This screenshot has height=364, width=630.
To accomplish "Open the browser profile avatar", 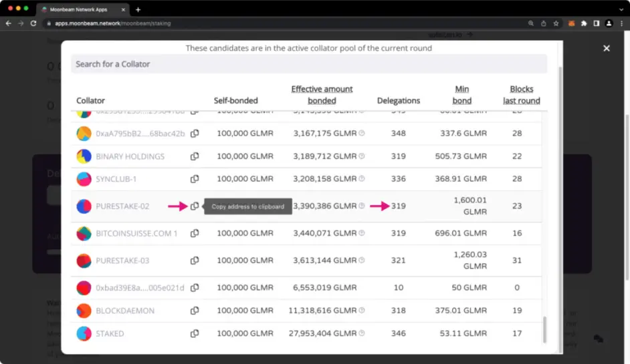I will point(609,23).
